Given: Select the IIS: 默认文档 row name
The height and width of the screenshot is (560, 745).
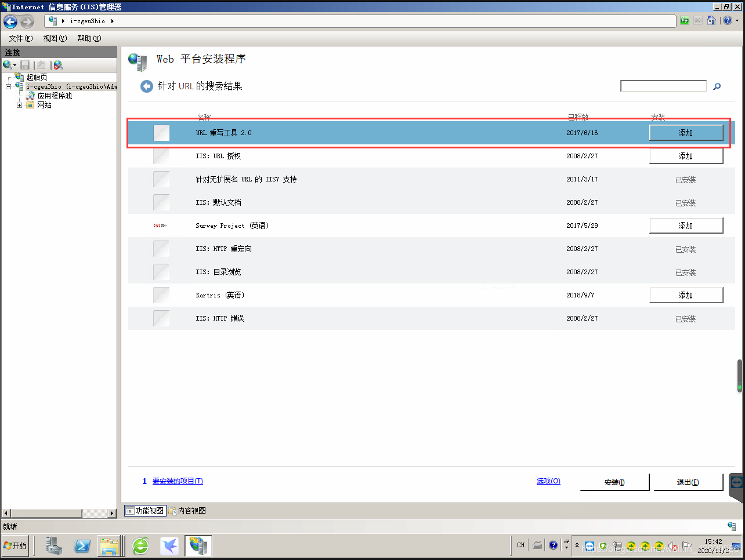Looking at the screenshot, I should 218,202.
